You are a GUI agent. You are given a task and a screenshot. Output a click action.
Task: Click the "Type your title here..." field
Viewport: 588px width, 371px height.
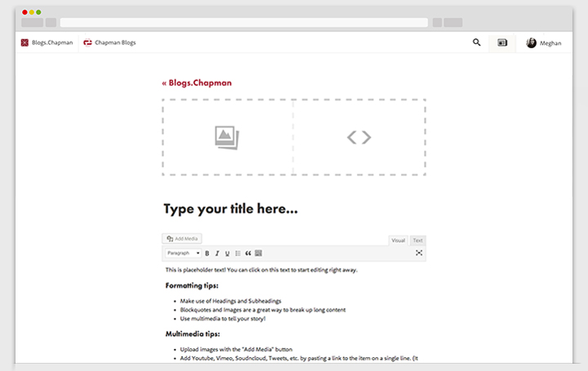[x=230, y=208]
